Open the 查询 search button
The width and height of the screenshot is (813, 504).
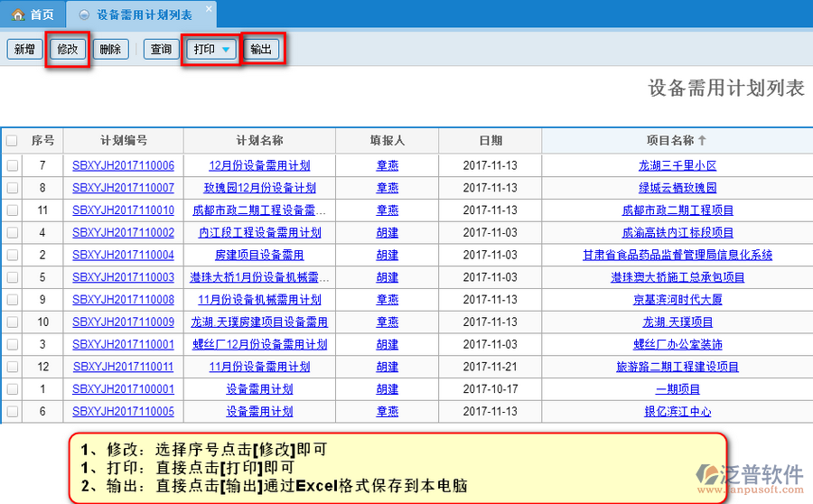(161, 50)
